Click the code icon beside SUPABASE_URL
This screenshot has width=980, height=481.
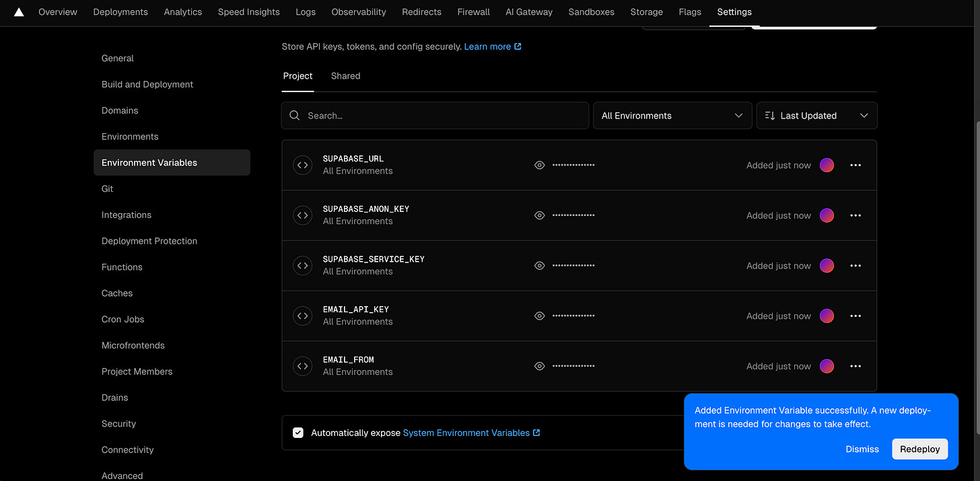pyautogui.click(x=302, y=165)
